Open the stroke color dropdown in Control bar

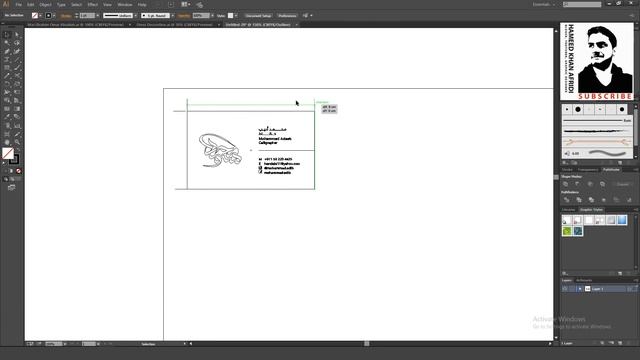point(54,16)
